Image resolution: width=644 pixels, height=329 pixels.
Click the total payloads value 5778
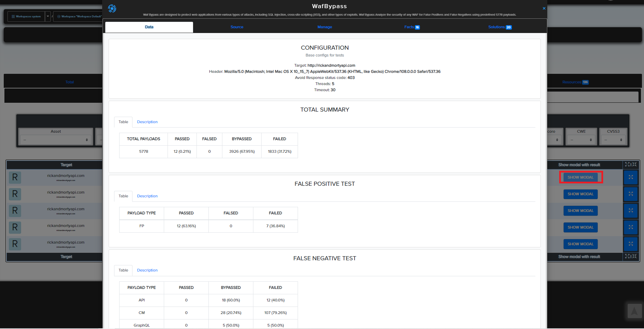[144, 151]
